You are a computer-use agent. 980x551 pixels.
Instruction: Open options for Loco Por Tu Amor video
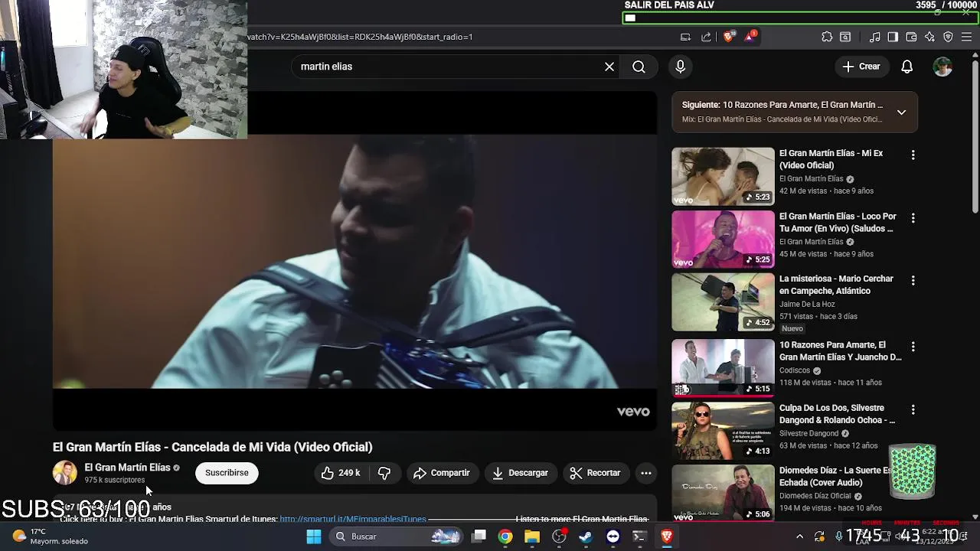(913, 218)
